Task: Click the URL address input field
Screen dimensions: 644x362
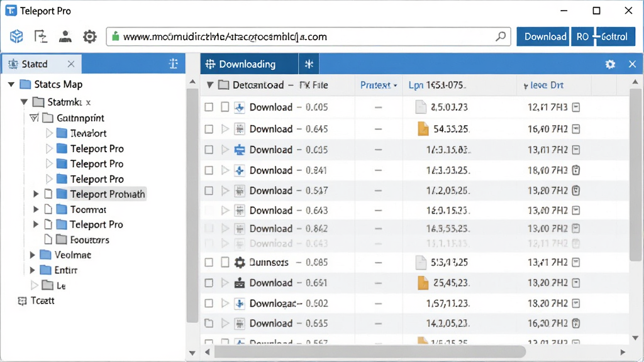Action: pos(308,36)
